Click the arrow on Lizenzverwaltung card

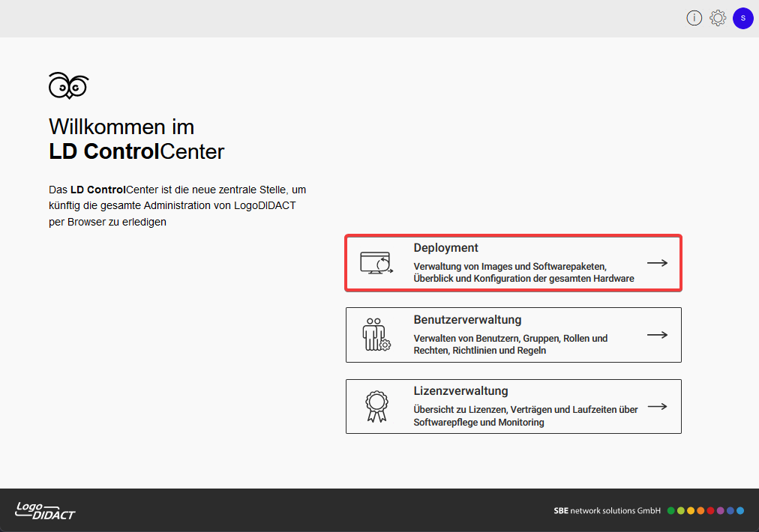tap(657, 406)
